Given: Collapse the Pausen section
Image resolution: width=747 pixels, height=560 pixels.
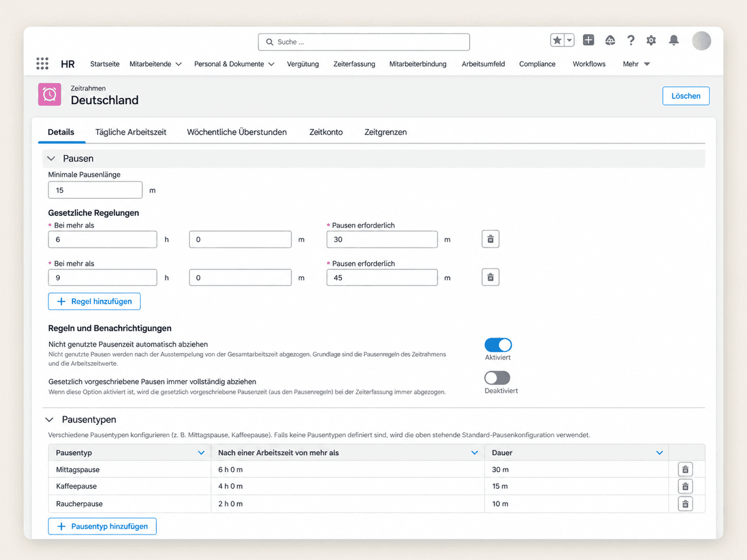Looking at the screenshot, I should 51,158.
